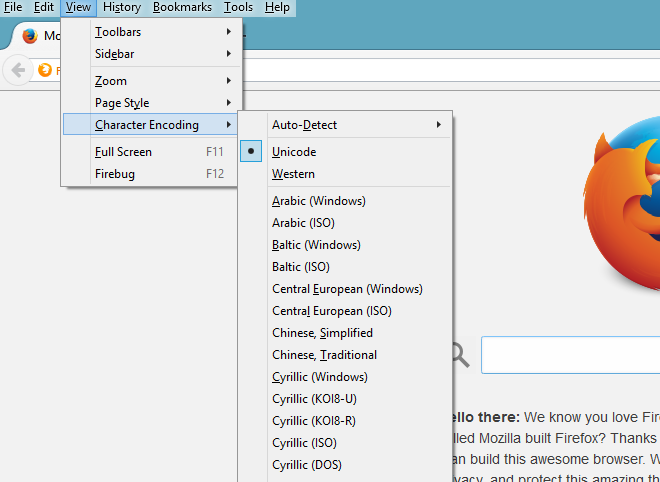Select Arabic (Windows) encoding
Screen dimensions: 660x482
pos(345,201)
